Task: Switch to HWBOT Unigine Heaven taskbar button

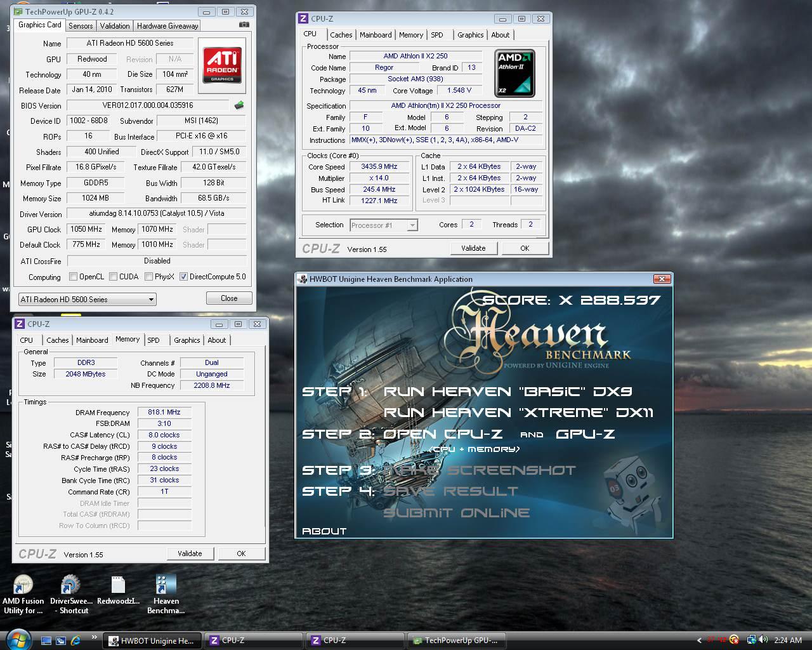Action: tap(152, 640)
